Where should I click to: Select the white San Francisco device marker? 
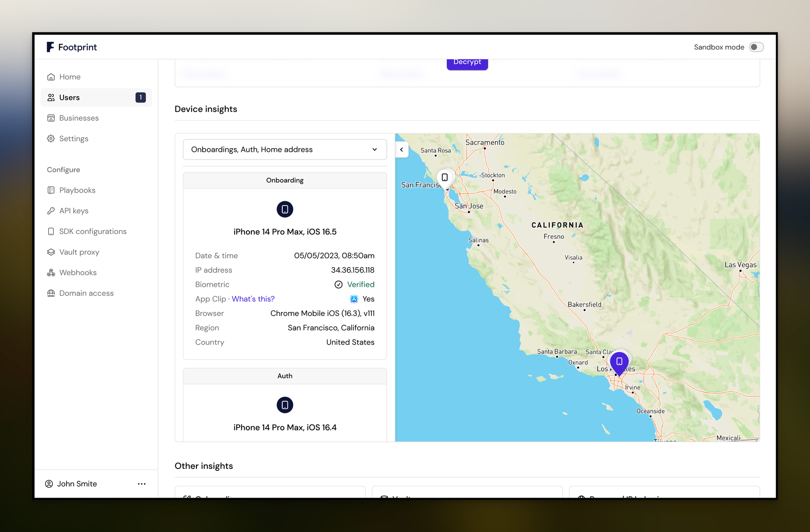445,177
